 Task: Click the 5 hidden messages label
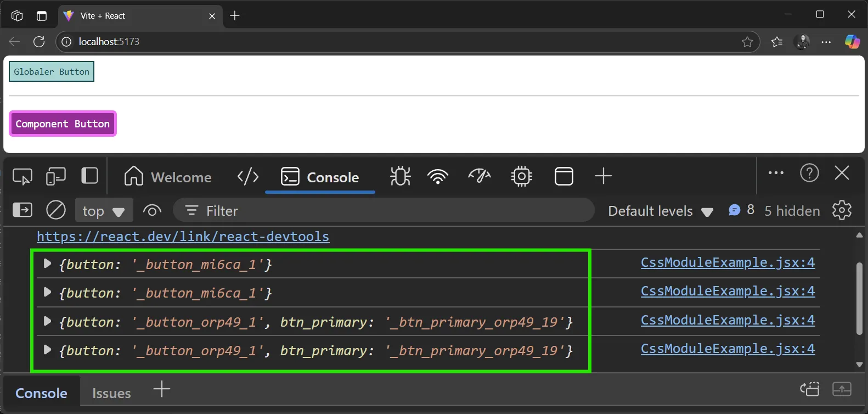792,211
